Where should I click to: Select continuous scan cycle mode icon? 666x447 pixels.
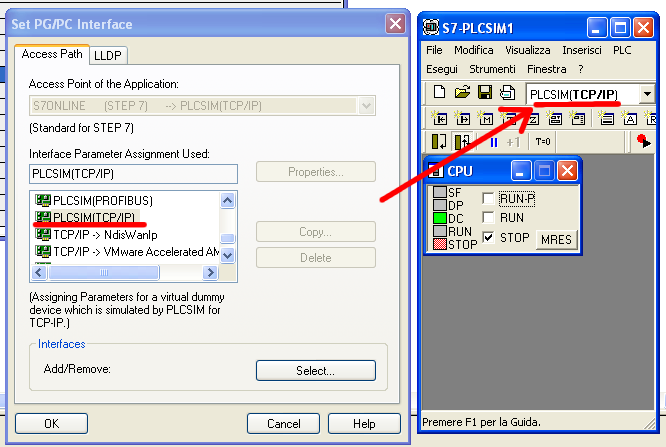coord(462,141)
